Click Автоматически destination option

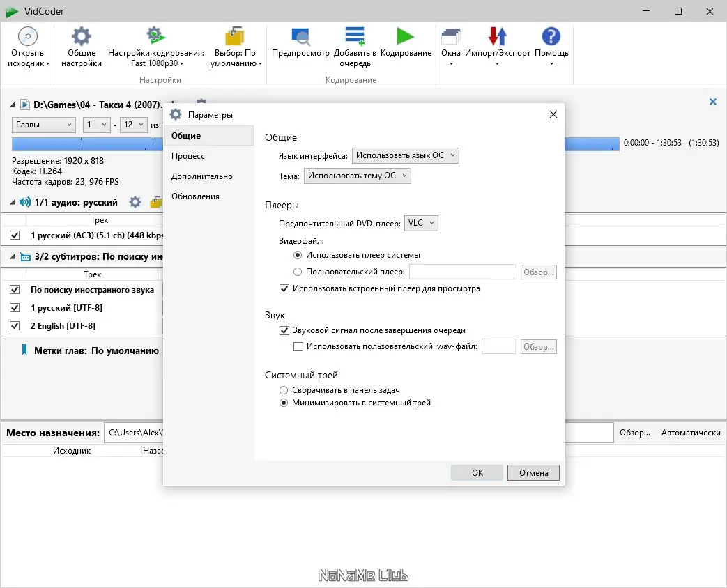[x=691, y=433]
